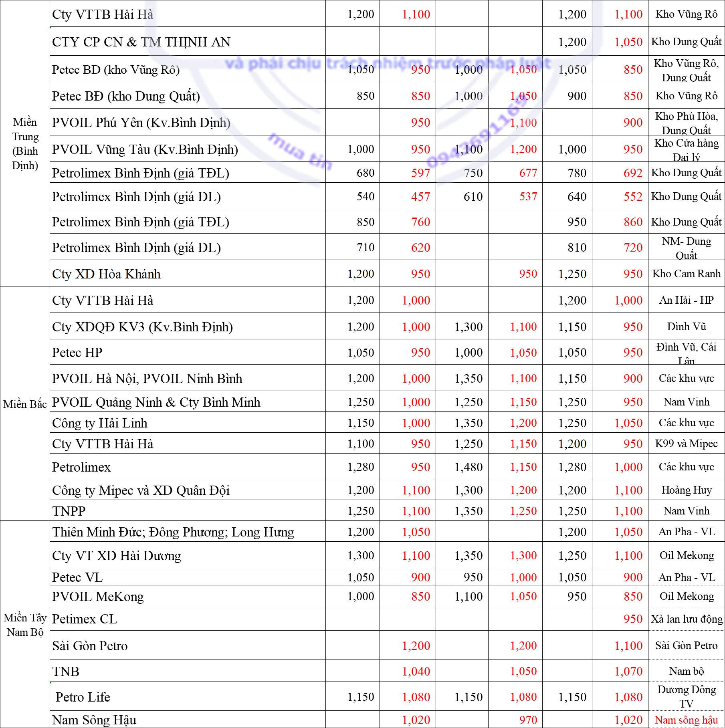Select 'PVOIL Hà Nội, PVOIL Ninh Bình' cell

coord(188,378)
